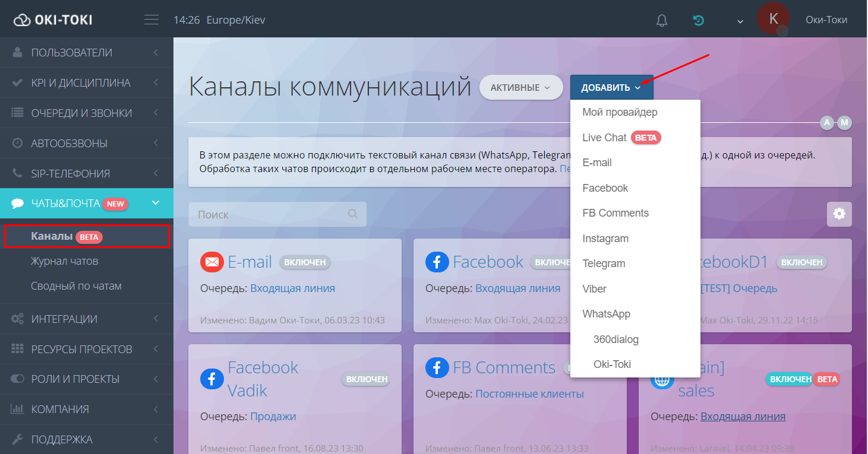
Task: Click the roles toggle icon in sidebar
Action: coord(18,379)
